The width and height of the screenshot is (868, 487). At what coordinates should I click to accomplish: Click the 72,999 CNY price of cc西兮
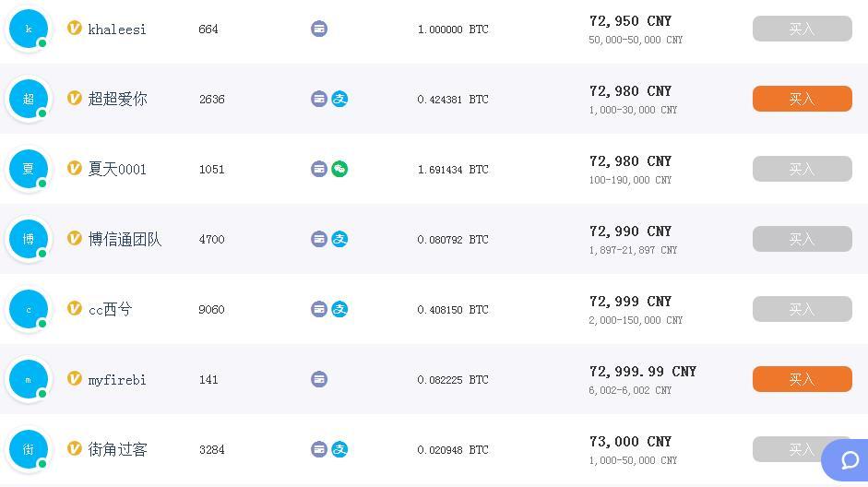[631, 302]
